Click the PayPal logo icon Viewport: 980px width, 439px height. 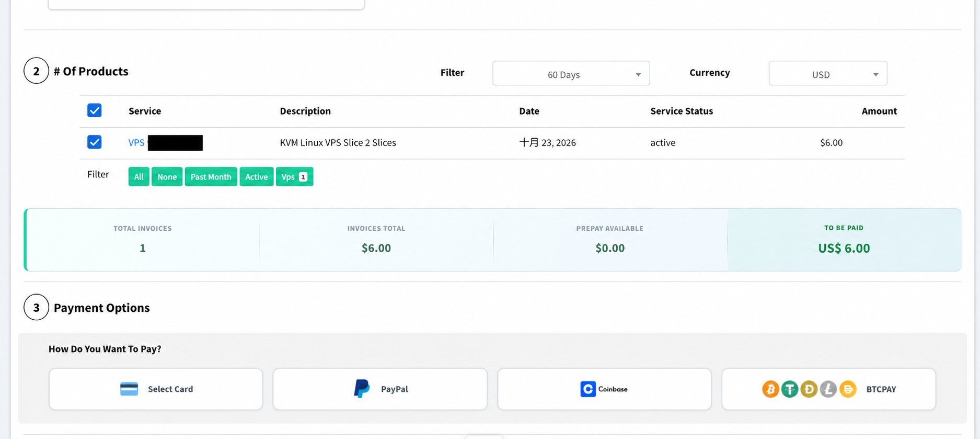coord(362,389)
